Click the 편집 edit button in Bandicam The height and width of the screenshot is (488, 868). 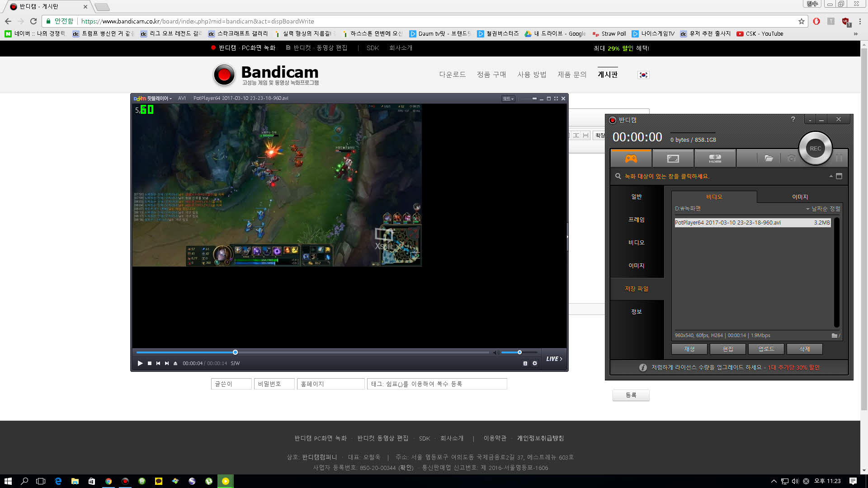(x=727, y=349)
